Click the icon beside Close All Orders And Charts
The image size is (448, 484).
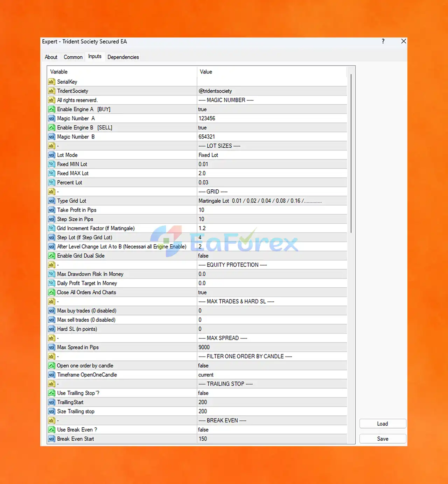point(51,292)
